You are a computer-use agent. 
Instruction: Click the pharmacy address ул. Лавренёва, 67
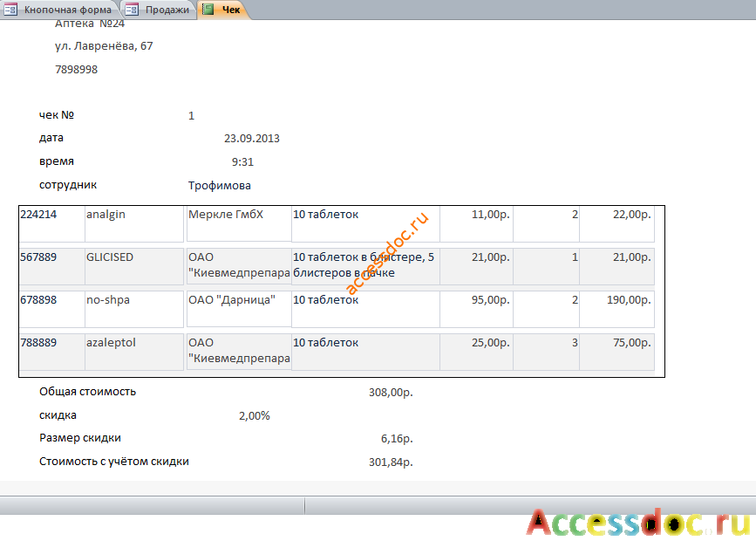pos(104,46)
